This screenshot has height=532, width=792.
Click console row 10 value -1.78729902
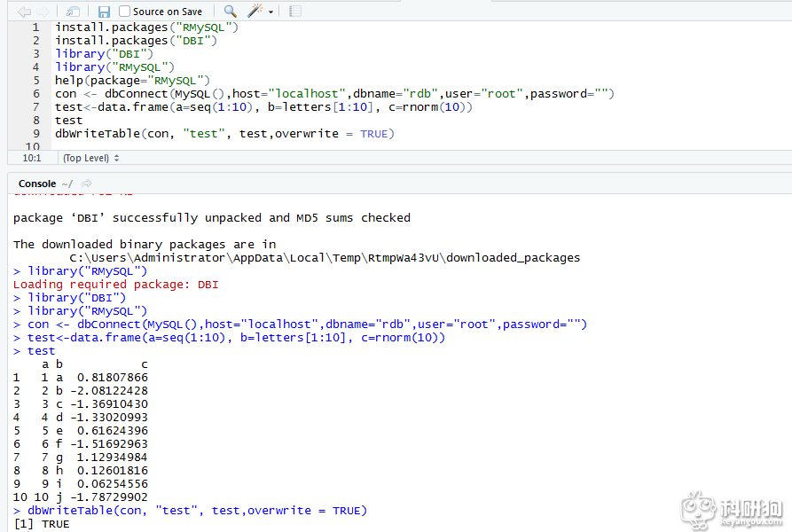click(x=108, y=497)
